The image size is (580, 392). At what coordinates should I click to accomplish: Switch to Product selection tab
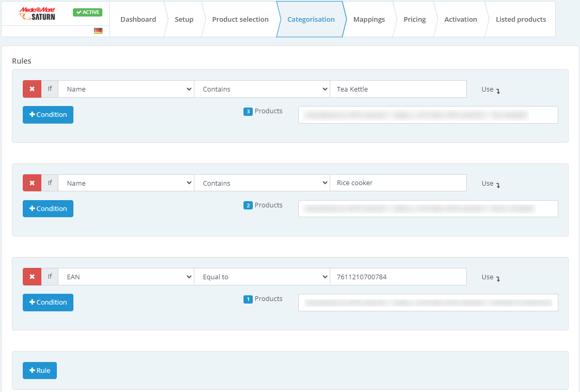[240, 19]
